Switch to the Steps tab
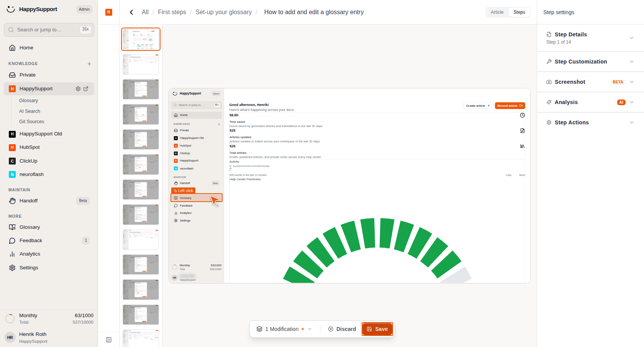The width and height of the screenshot is (644, 347). [519, 12]
